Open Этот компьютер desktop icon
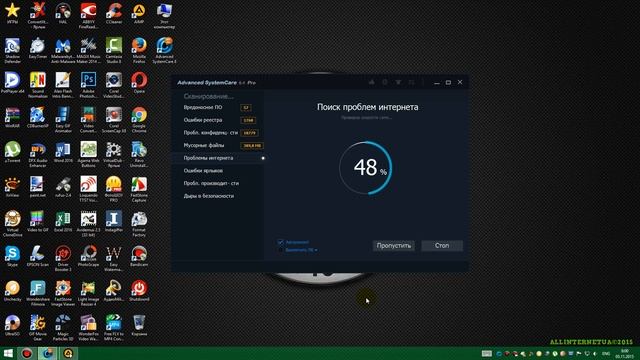Image resolution: width=640 pixels, height=360 pixels. (x=164, y=16)
